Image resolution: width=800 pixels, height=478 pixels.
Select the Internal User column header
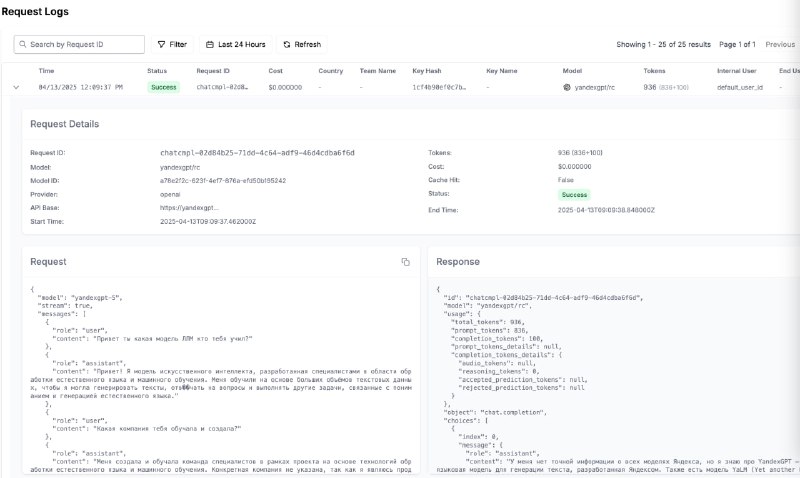(736, 71)
